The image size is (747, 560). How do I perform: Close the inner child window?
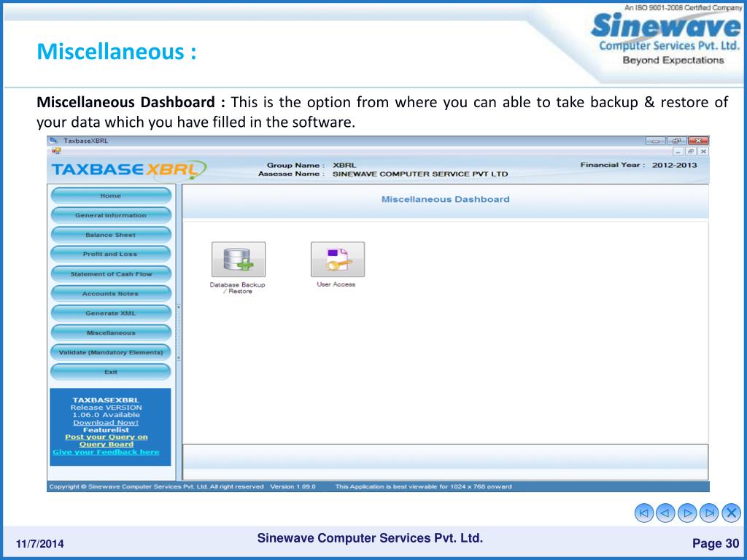pyautogui.click(x=703, y=152)
